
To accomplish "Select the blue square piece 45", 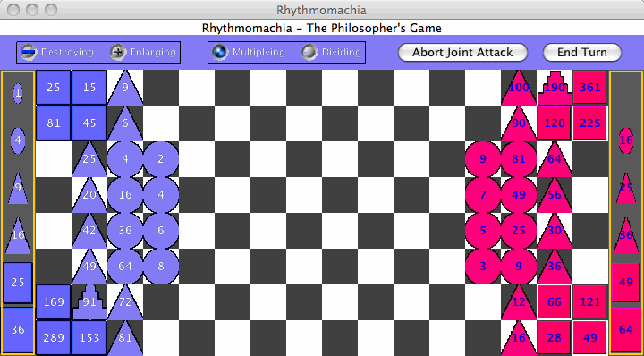I will [89, 123].
